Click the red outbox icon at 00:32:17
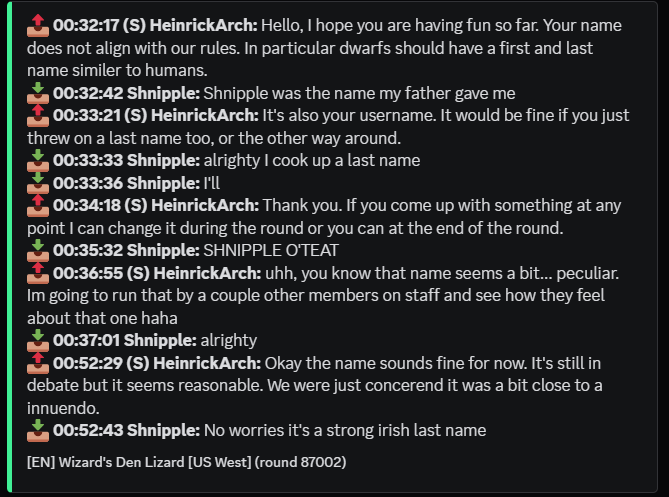 click(38, 26)
